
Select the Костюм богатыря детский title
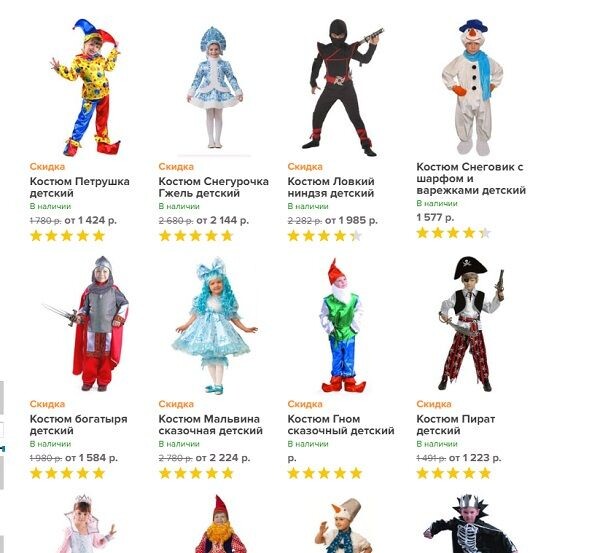(78, 425)
